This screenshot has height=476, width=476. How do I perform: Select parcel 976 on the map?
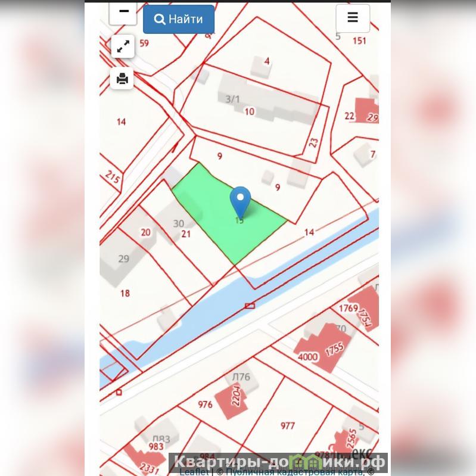[205, 405]
